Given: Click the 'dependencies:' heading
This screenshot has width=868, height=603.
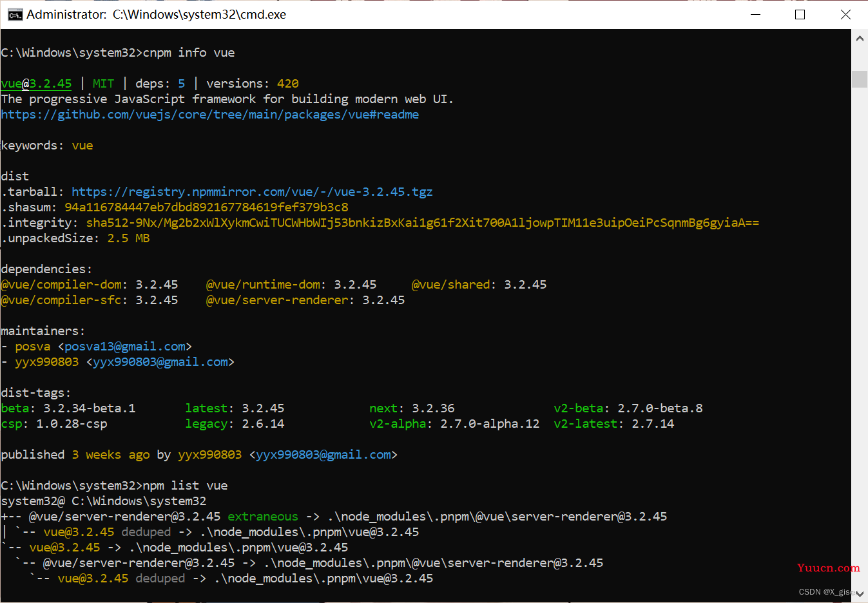Looking at the screenshot, I should 46,269.
